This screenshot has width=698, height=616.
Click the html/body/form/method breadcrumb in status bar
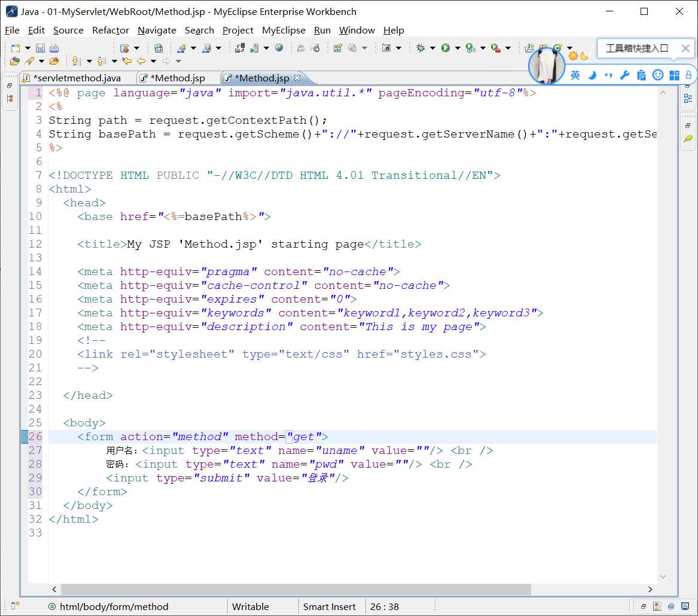coord(114,606)
